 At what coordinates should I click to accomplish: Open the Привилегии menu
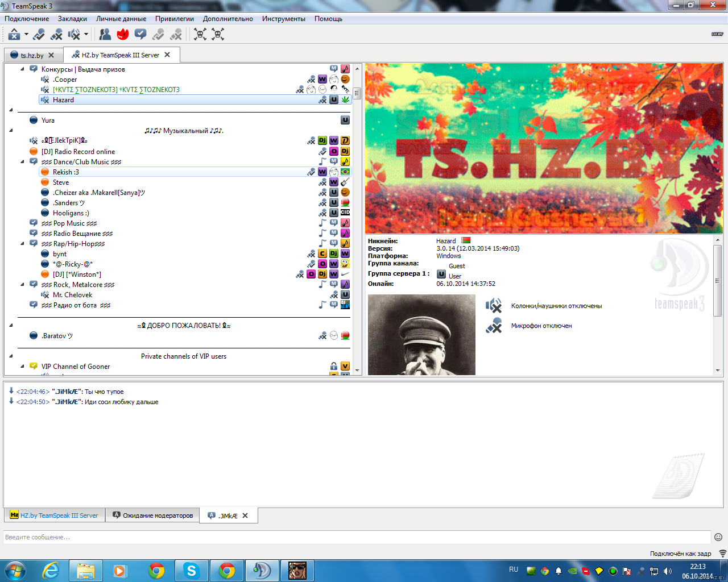[175, 19]
